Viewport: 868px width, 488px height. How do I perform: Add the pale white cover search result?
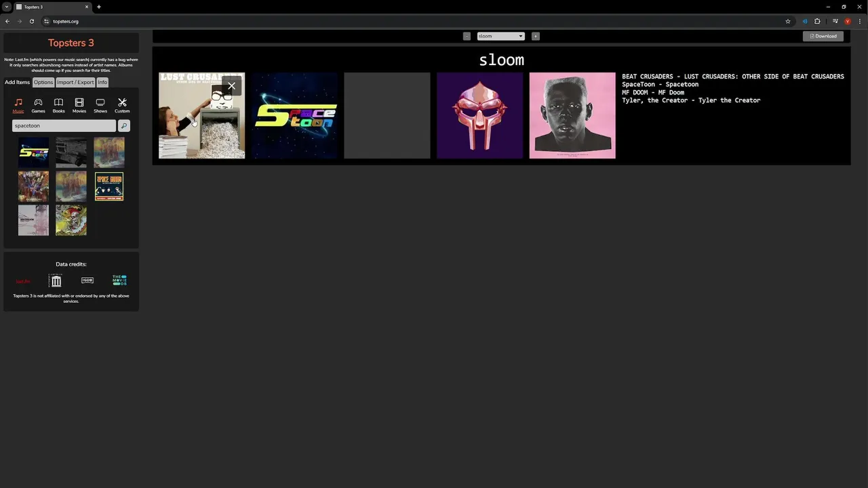(33, 220)
